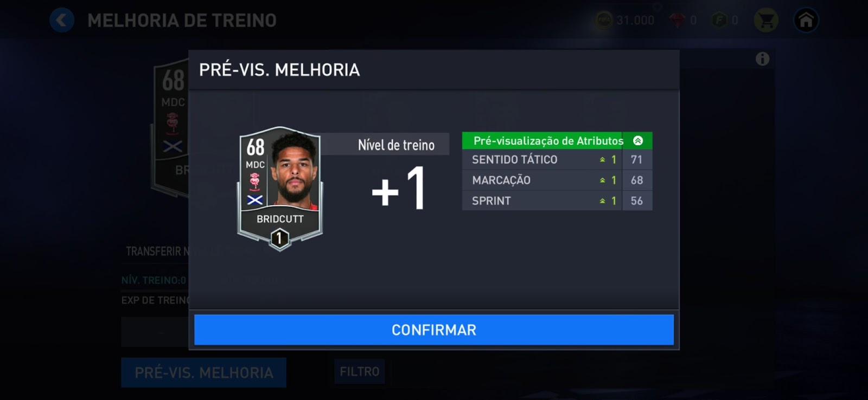868x400 pixels.
Task: Tap the coins balance icon showing 31,000
Action: 604,21
